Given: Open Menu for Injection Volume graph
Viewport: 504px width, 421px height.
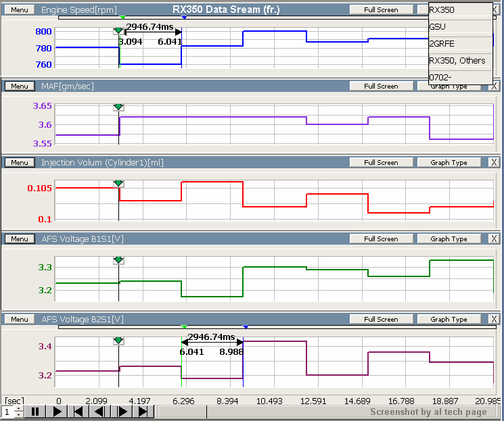Looking at the screenshot, I should click(x=19, y=162).
